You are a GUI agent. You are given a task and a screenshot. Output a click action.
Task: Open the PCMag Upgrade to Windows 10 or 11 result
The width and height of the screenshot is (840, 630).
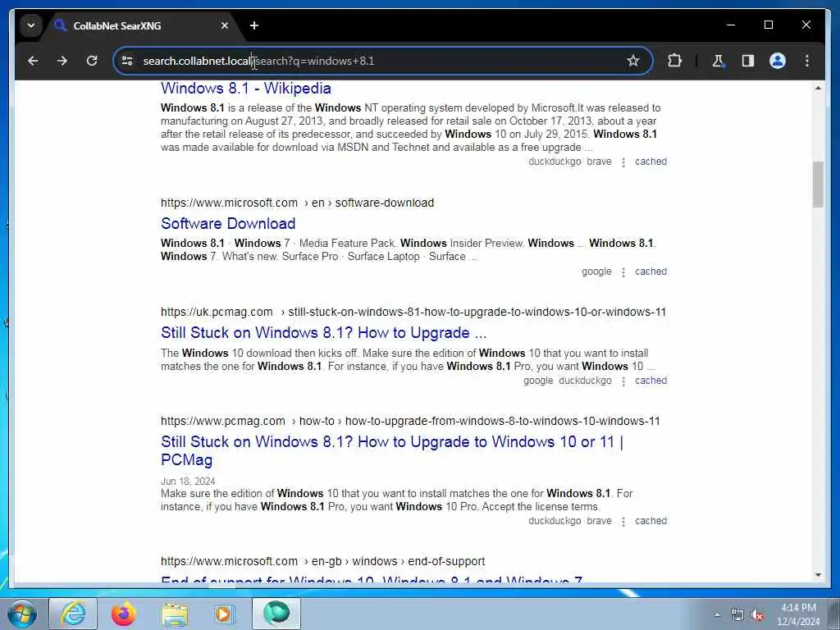point(391,450)
